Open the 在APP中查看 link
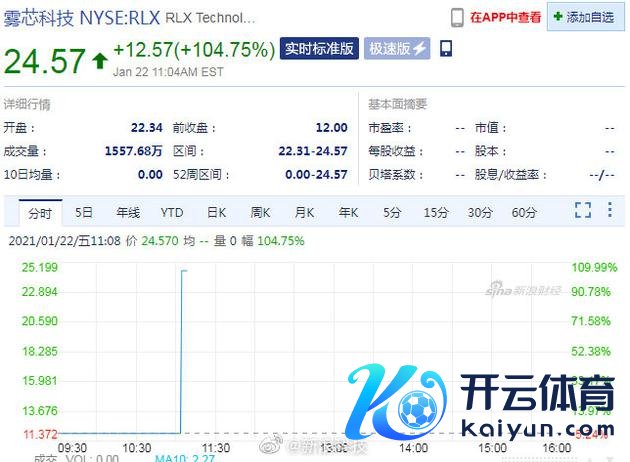 point(505,17)
